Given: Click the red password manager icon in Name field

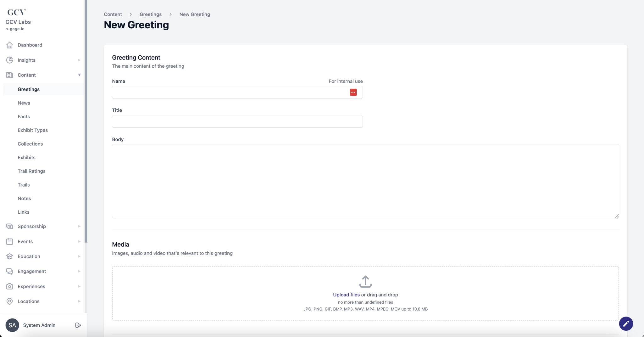Looking at the screenshot, I should coord(353,93).
